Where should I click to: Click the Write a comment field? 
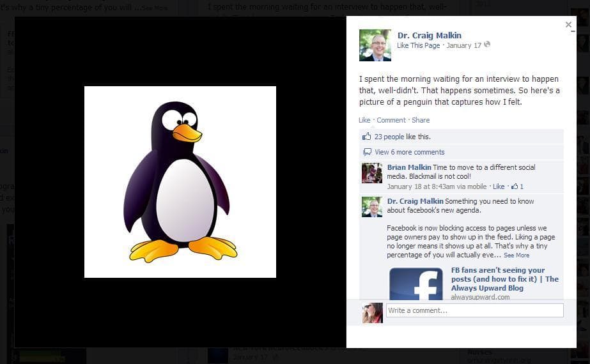pos(474,310)
